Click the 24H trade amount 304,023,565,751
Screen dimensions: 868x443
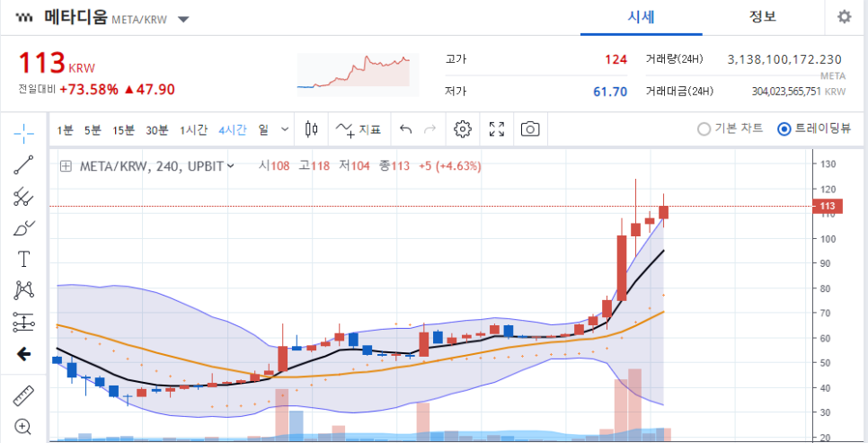pos(786,92)
